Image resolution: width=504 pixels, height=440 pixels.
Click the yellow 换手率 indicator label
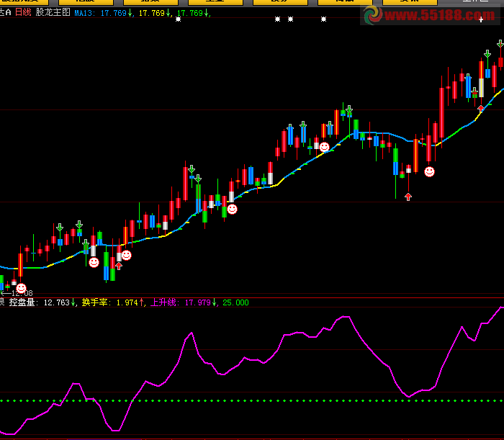pos(95,303)
